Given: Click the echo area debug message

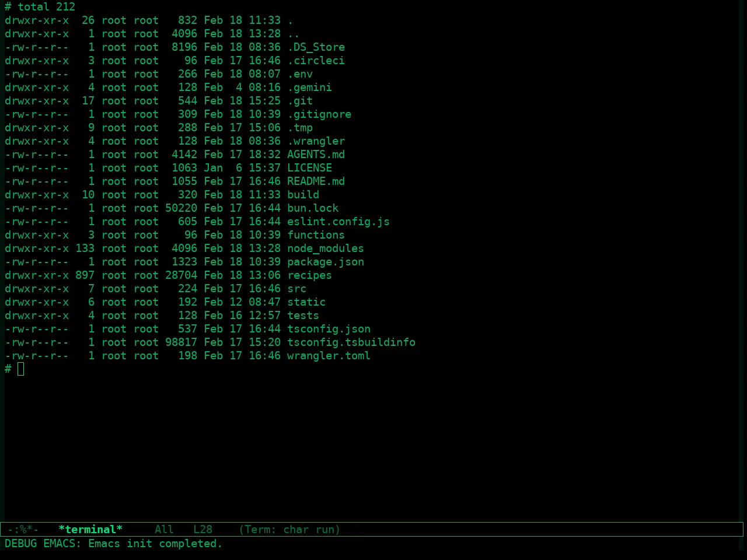Looking at the screenshot, I should click(x=114, y=544).
